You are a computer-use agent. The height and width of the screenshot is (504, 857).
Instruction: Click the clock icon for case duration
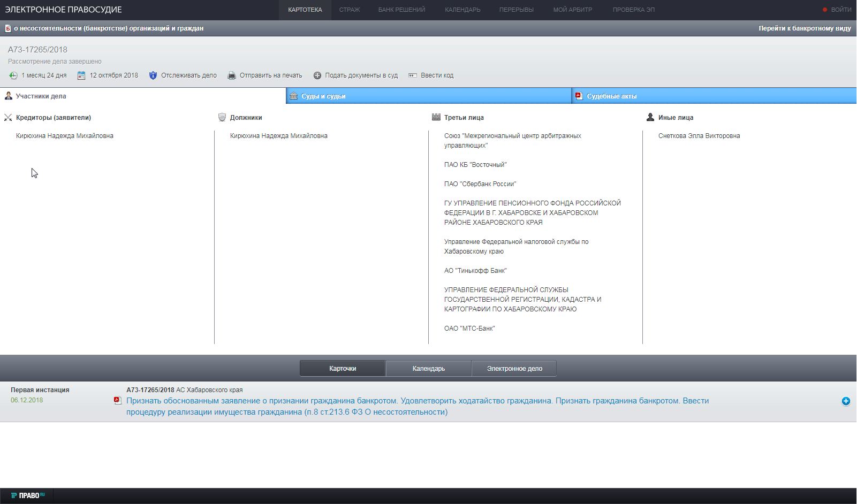[x=13, y=75]
